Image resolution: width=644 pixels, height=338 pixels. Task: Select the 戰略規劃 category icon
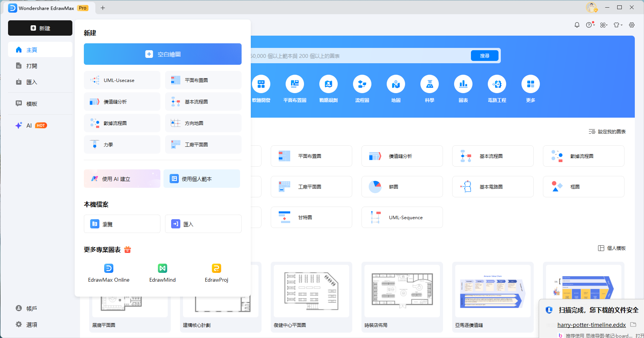pyautogui.click(x=329, y=84)
